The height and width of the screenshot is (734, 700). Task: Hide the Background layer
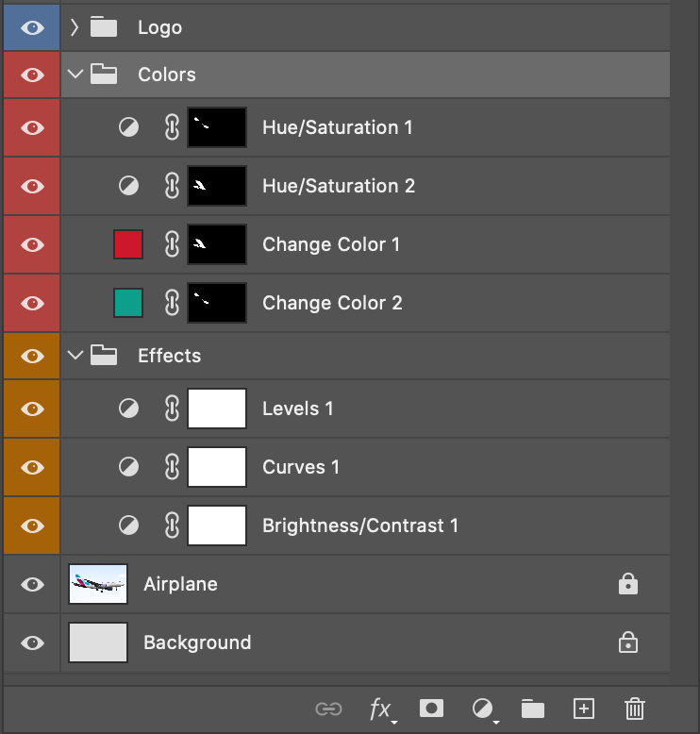32,642
